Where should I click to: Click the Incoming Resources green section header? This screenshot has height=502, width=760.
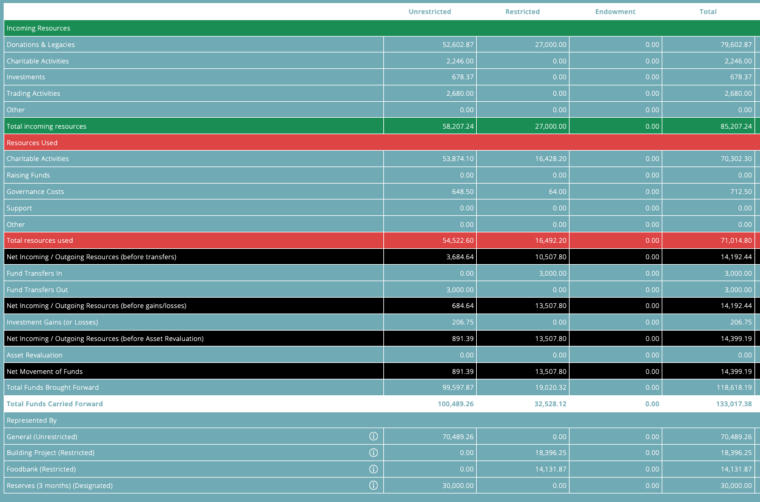(31, 28)
